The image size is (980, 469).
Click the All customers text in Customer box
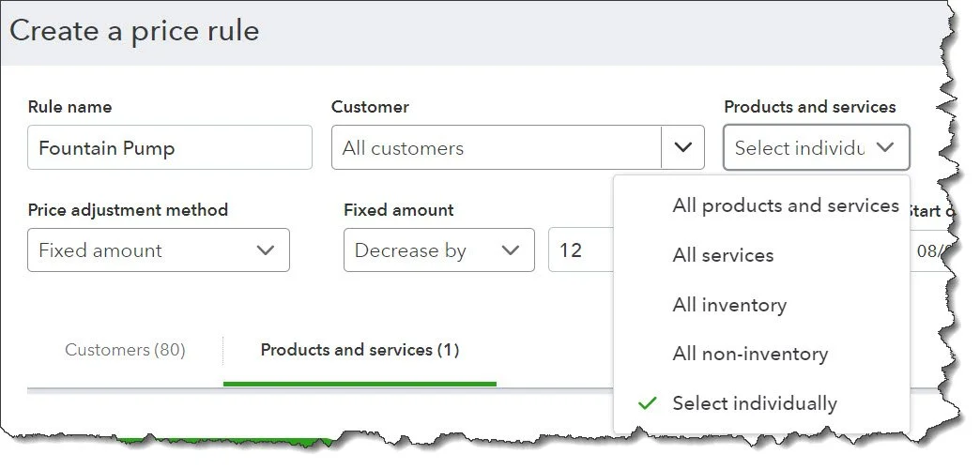[404, 148]
